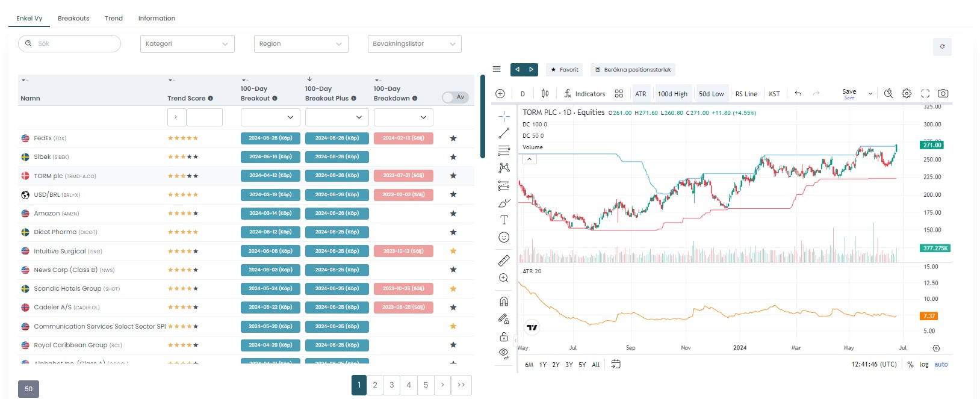Image resolution: width=980 pixels, height=399 pixels.
Task: Open the Kategori dropdown
Action: 187,44
